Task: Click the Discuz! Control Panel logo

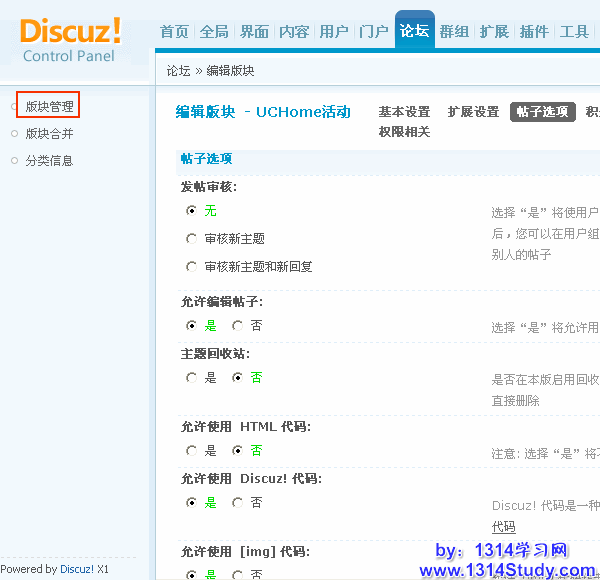Action: (70, 40)
